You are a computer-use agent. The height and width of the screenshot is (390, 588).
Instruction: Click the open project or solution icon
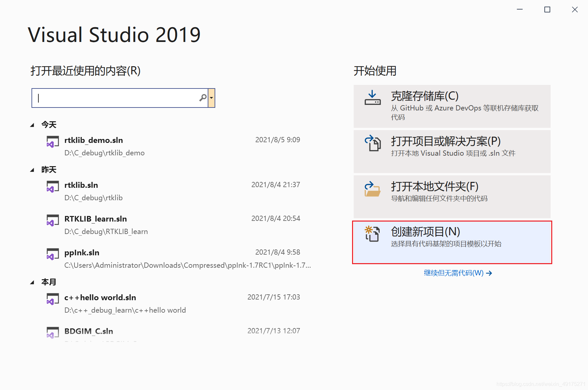coord(373,143)
